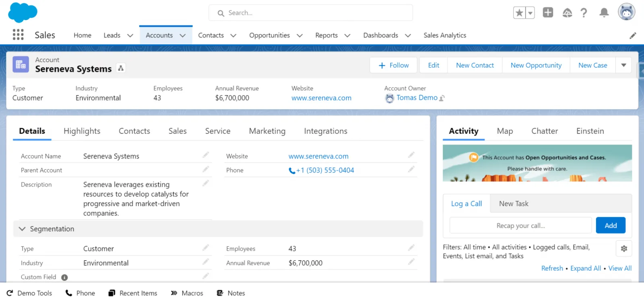This screenshot has height=301, width=644.
Task: Switch to the Chatter tab
Action: (544, 131)
